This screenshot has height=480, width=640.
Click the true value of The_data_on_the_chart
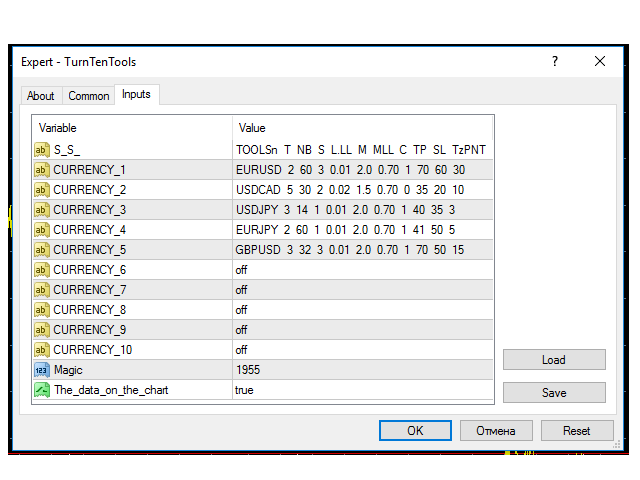[x=244, y=390]
